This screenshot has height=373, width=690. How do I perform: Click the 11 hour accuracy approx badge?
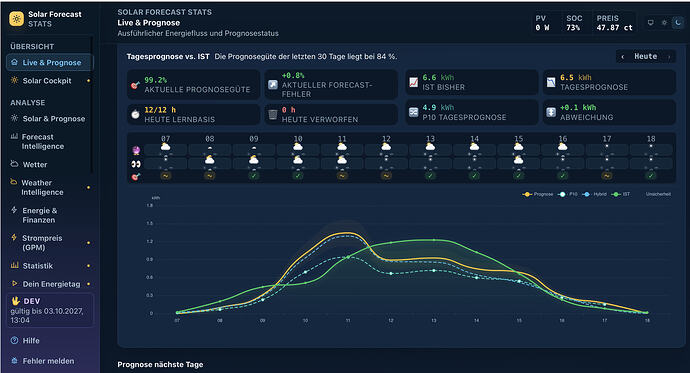(342, 176)
